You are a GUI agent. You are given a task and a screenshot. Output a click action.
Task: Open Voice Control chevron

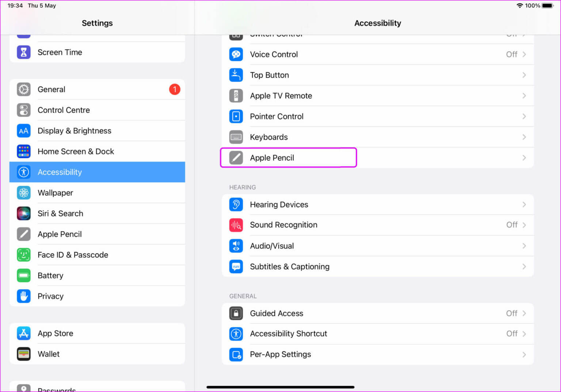click(524, 54)
